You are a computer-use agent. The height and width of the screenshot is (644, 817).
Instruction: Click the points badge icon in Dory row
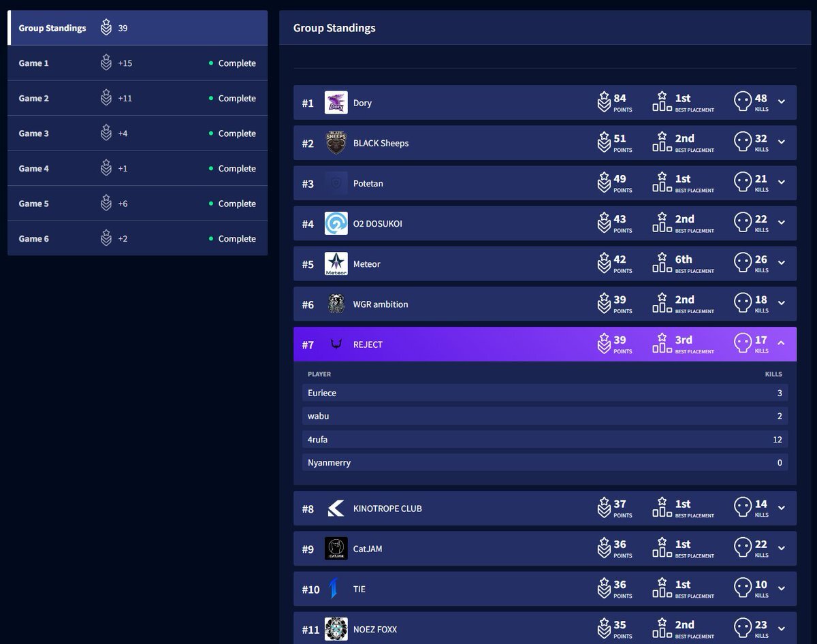click(x=604, y=102)
